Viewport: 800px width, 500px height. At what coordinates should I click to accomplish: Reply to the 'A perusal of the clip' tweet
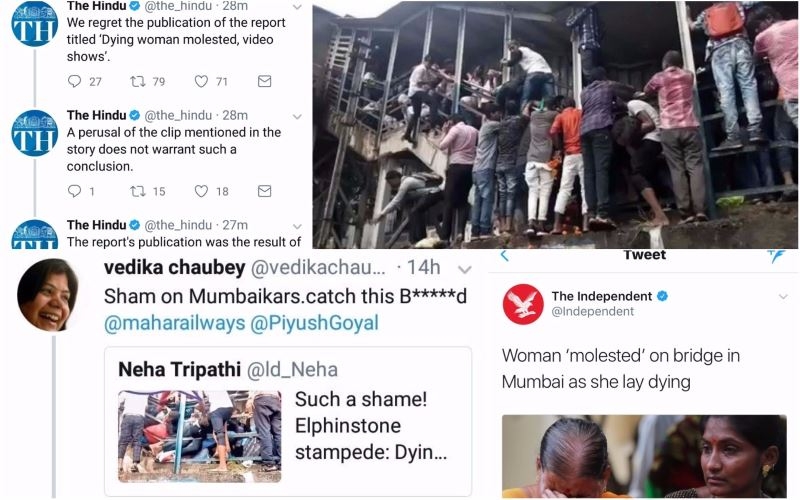(x=74, y=191)
